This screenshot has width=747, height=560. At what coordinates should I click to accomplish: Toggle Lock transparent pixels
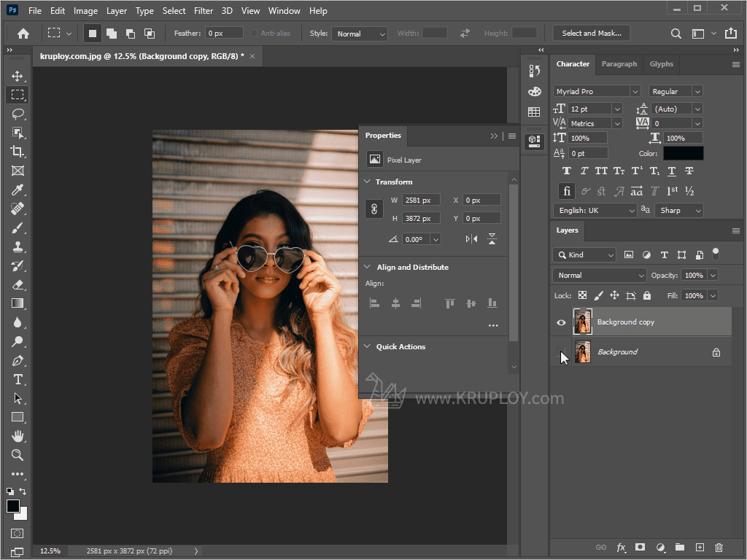point(582,295)
